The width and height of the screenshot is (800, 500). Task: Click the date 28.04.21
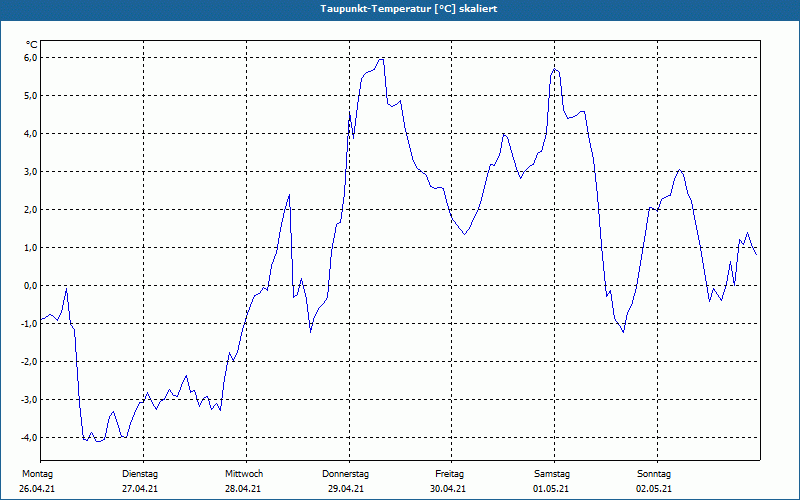click(x=243, y=489)
